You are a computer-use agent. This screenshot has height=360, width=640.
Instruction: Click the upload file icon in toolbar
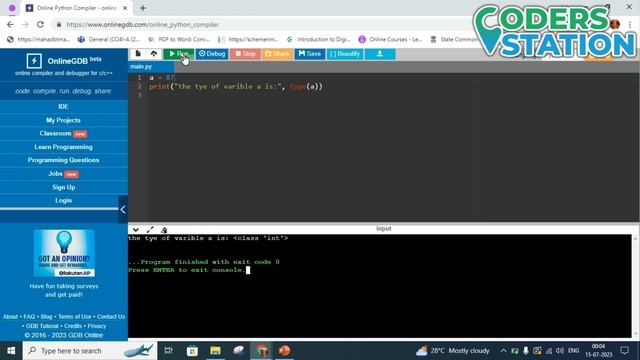click(154, 54)
